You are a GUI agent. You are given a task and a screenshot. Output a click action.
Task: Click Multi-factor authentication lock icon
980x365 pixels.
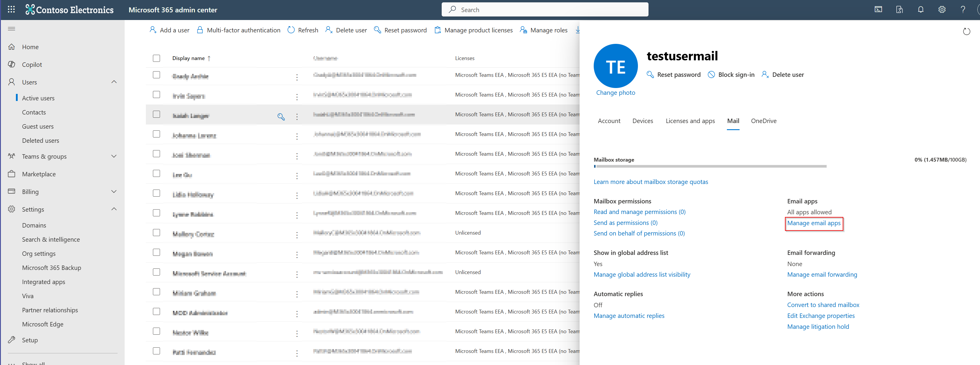tap(200, 30)
